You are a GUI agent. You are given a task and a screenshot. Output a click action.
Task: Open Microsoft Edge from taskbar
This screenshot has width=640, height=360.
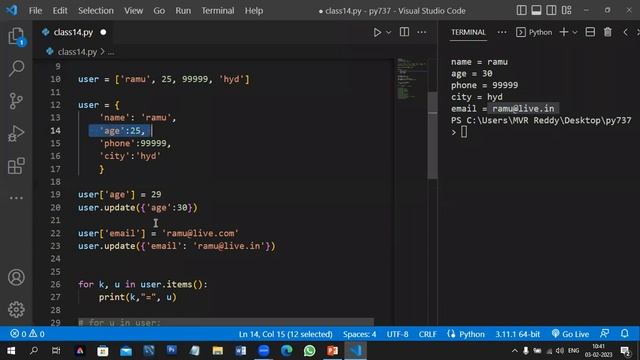click(287, 351)
